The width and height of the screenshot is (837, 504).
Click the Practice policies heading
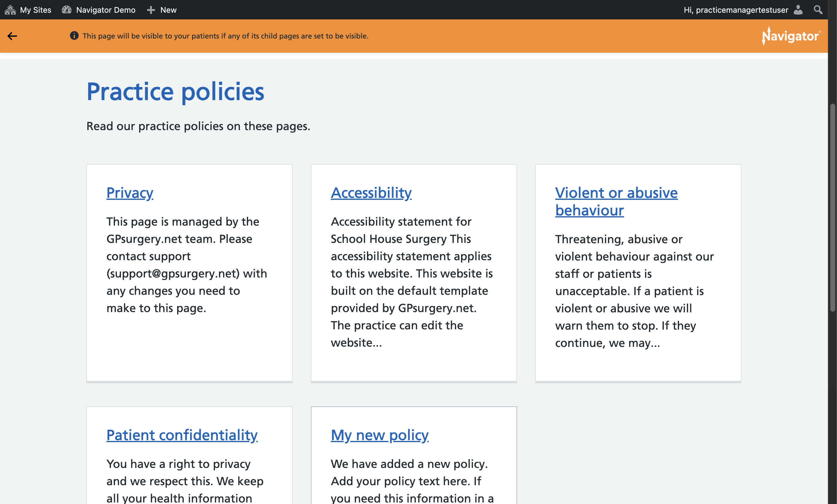(x=175, y=92)
